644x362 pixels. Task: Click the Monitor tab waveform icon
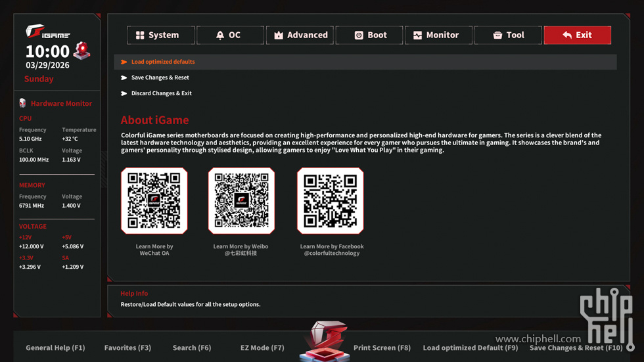(x=418, y=35)
